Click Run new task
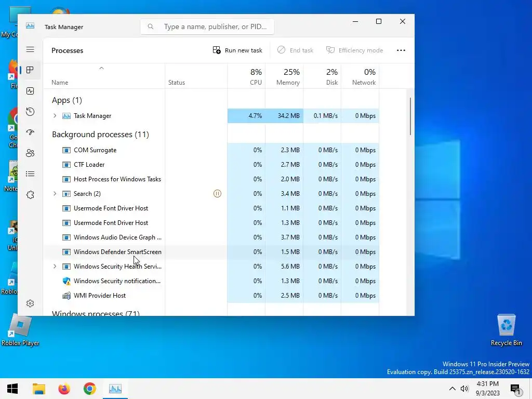The width and height of the screenshot is (532, 399). pyautogui.click(x=237, y=50)
